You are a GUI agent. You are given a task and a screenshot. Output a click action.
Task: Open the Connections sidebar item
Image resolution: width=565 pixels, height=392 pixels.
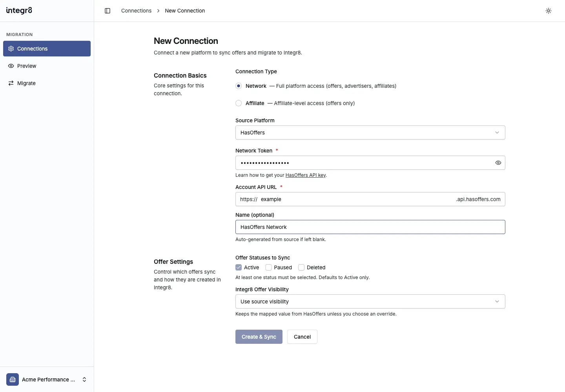(47, 49)
